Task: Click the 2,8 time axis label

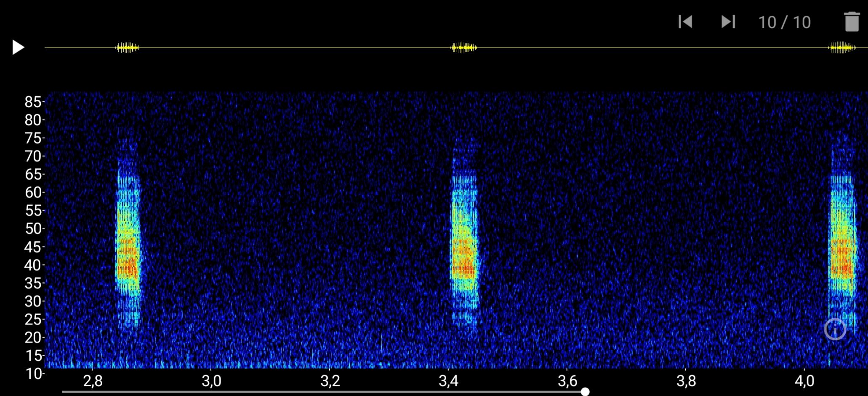Action: coord(93,381)
